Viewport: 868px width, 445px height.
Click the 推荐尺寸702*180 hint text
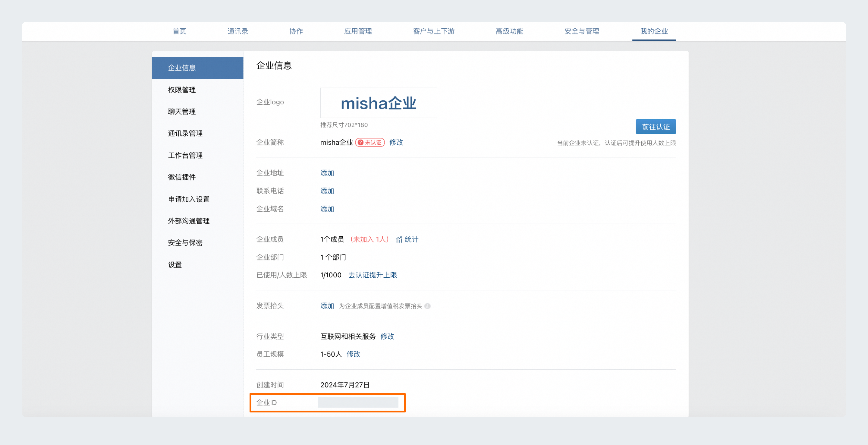344,125
